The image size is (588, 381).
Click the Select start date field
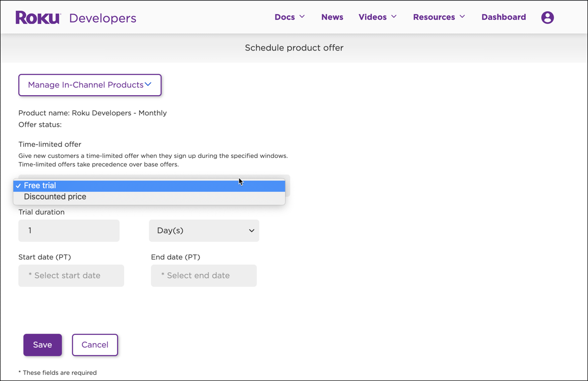pyautogui.click(x=71, y=276)
